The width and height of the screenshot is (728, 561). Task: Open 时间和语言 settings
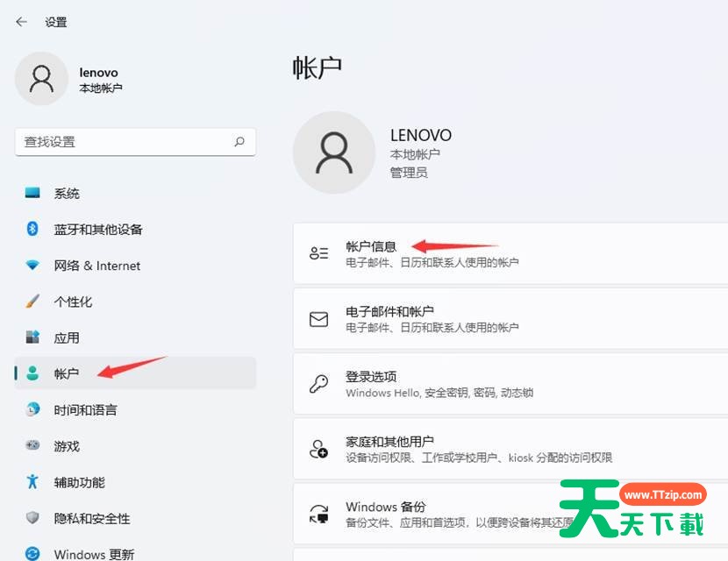tap(135, 409)
